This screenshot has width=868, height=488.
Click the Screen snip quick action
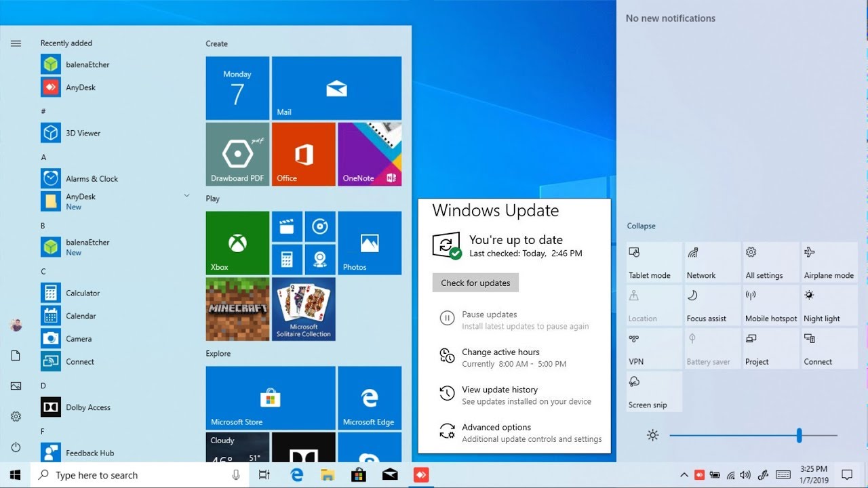point(654,392)
